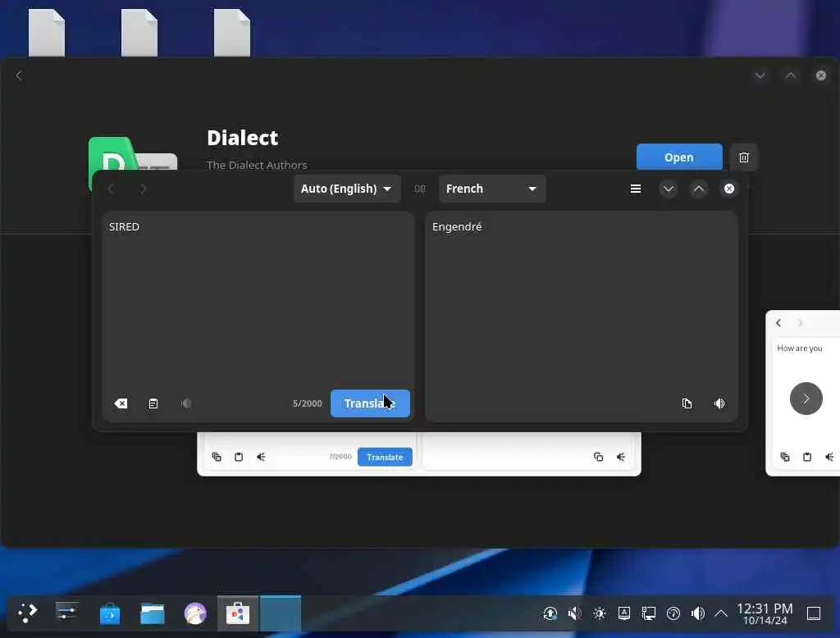Launch the bird web browser icon
This screenshot has height=638, width=840.
(x=195, y=613)
